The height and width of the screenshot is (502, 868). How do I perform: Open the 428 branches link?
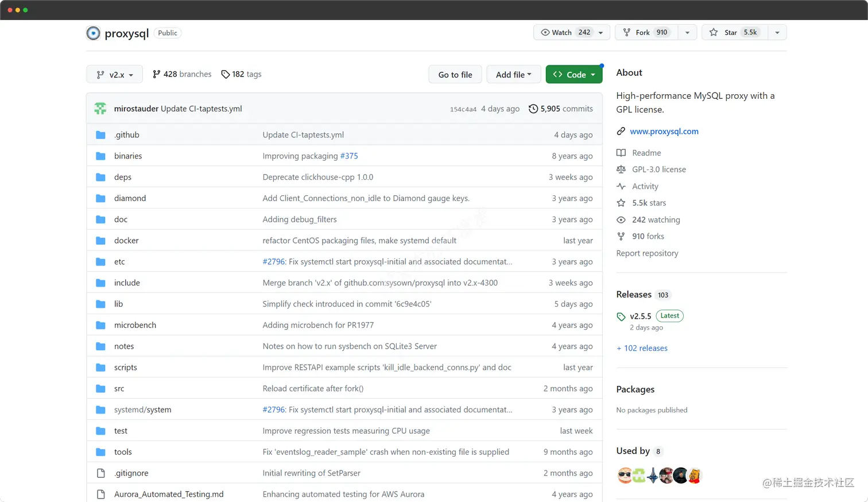182,74
